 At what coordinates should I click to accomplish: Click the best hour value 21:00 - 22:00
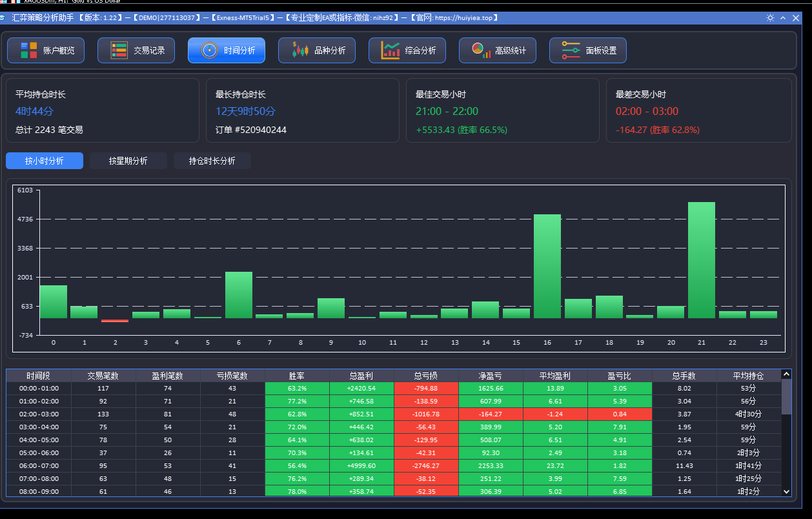tap(447, 111)
